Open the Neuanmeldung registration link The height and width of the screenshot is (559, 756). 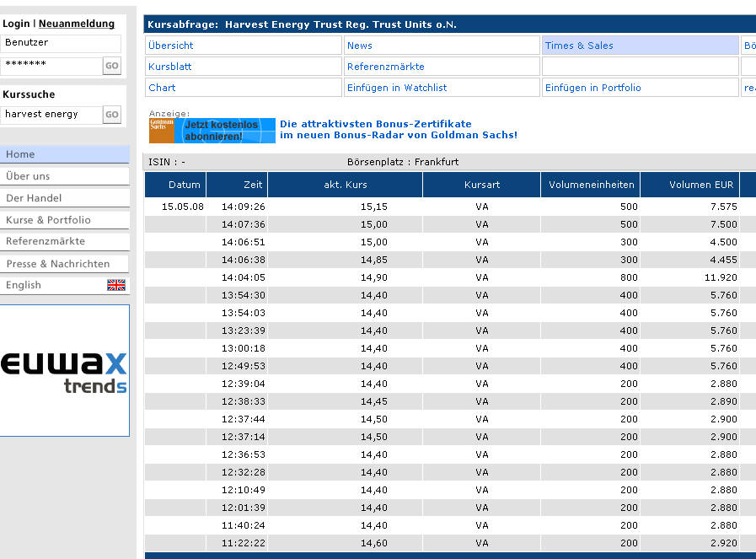tap(77, 24)
